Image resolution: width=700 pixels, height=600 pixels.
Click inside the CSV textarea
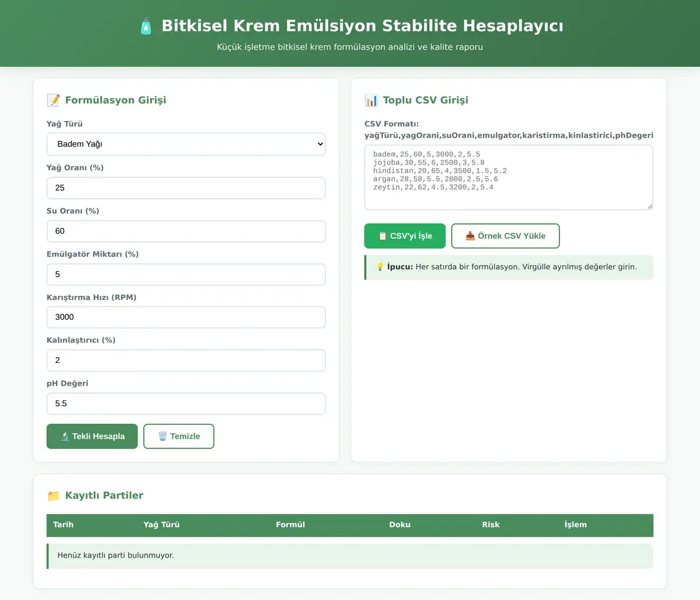[x=509, y=177]
